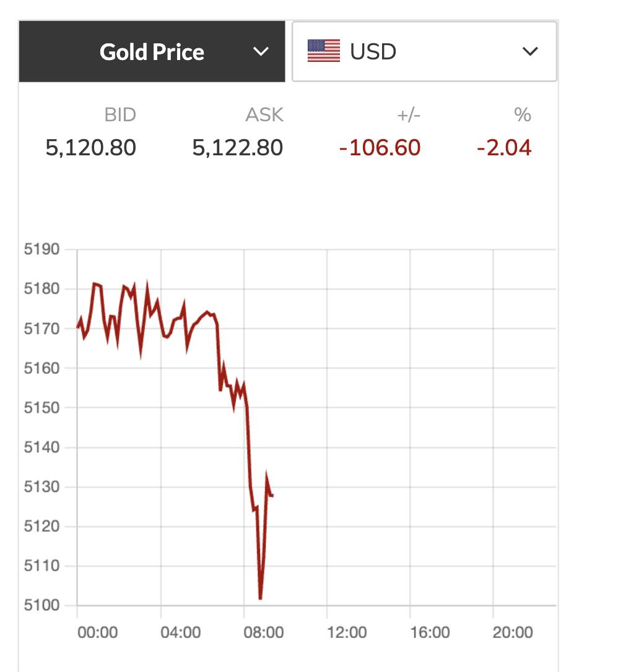Open the Gold Price dropdown
This screenshot has height=672, width=618.
point(152,52)
